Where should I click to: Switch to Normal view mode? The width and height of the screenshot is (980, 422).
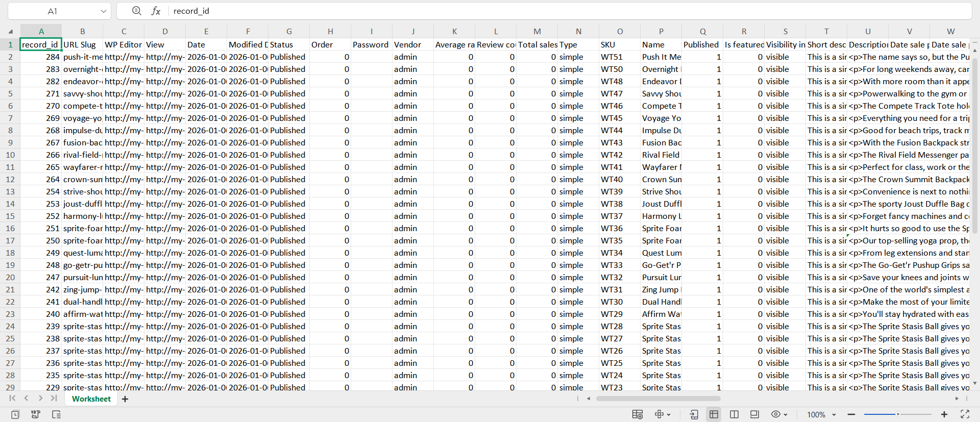714,414
